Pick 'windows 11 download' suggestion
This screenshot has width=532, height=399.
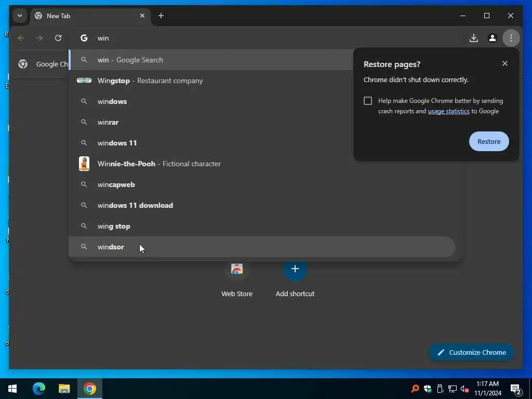[x=261, y=205]
